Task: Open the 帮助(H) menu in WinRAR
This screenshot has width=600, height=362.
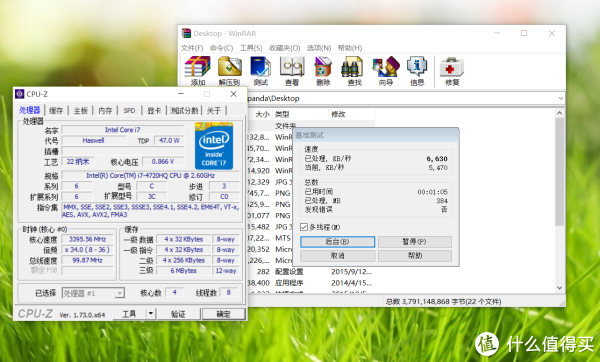Action: [350, 48]
